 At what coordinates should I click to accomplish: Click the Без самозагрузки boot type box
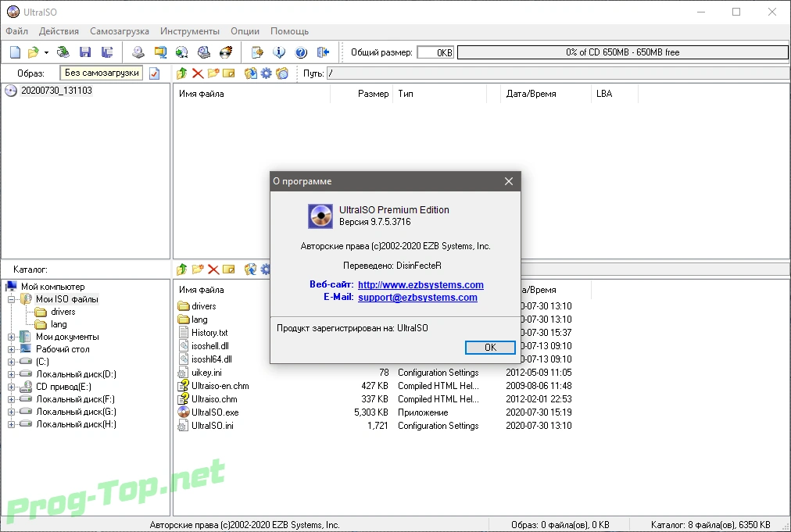coord(102,73)
